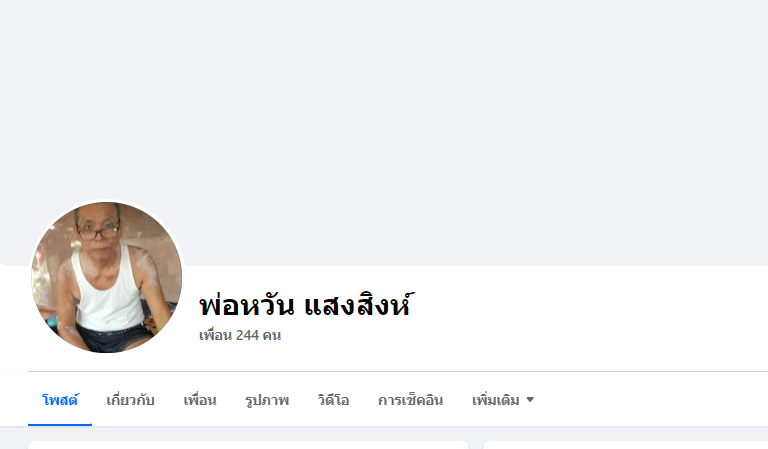Show the รูปภาพ tab

click(x=267, y=400)
